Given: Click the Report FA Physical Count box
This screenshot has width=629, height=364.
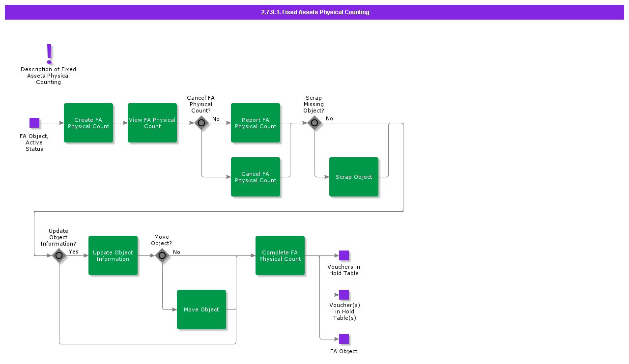Looking at the screenshot, I should [x=256, y=123].
